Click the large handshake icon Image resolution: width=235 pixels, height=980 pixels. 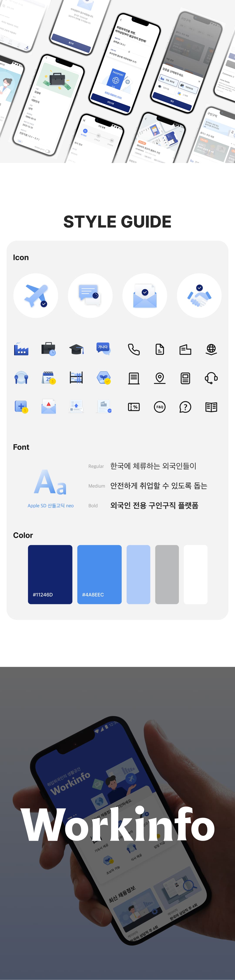point(199,296)
